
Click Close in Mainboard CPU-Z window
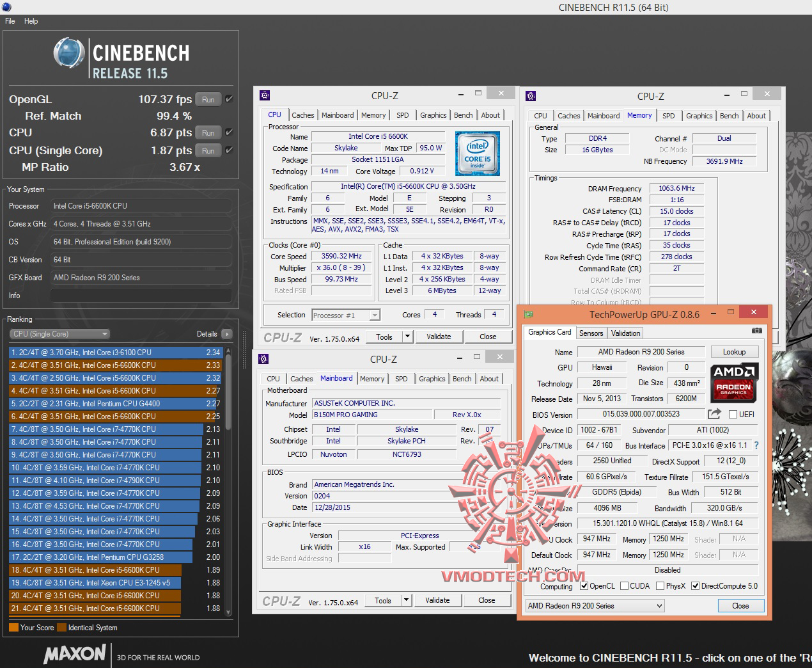(x=487, y=600)
